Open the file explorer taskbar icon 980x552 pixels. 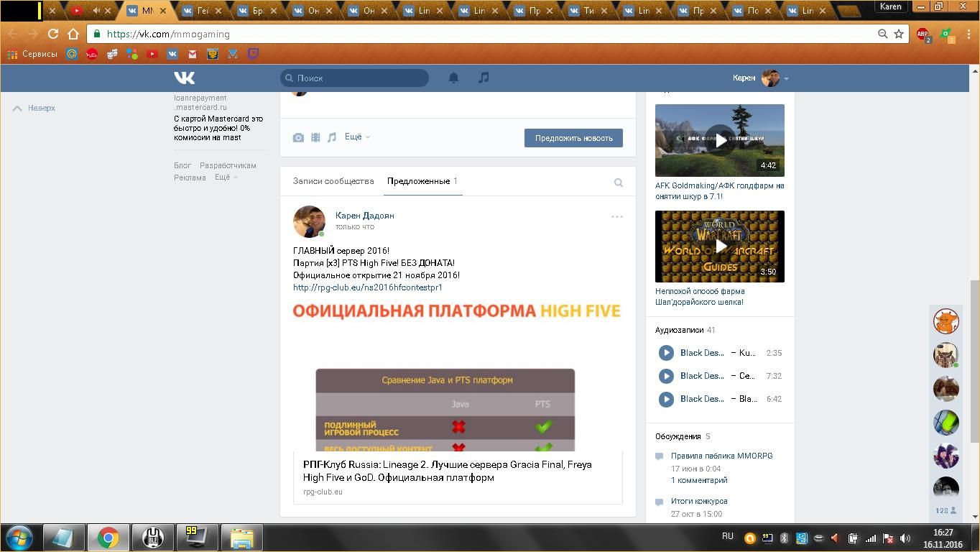[x=241, y=538]
